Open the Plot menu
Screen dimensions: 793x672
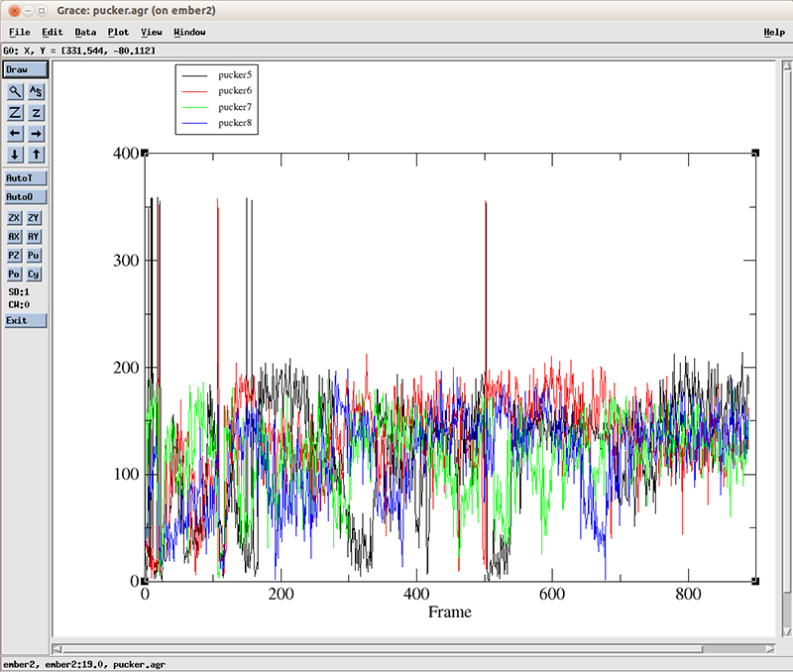pyautogui.click(x=118, y=33)
